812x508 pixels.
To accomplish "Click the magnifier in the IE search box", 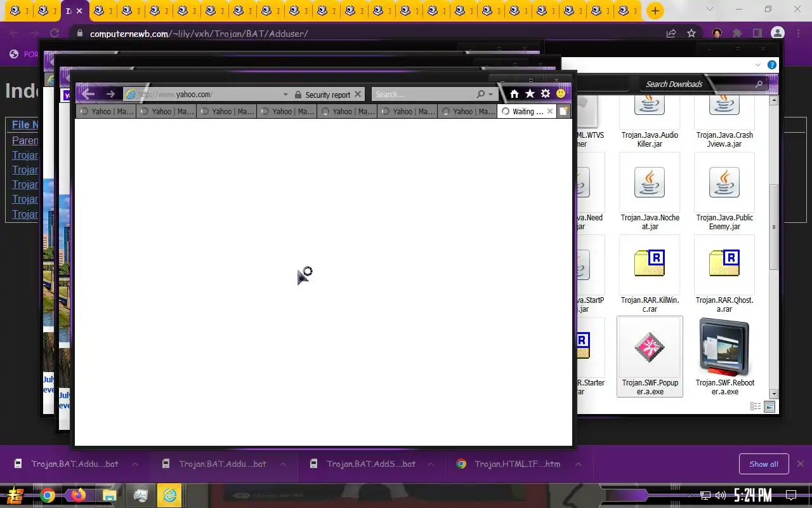I will 481,94.
